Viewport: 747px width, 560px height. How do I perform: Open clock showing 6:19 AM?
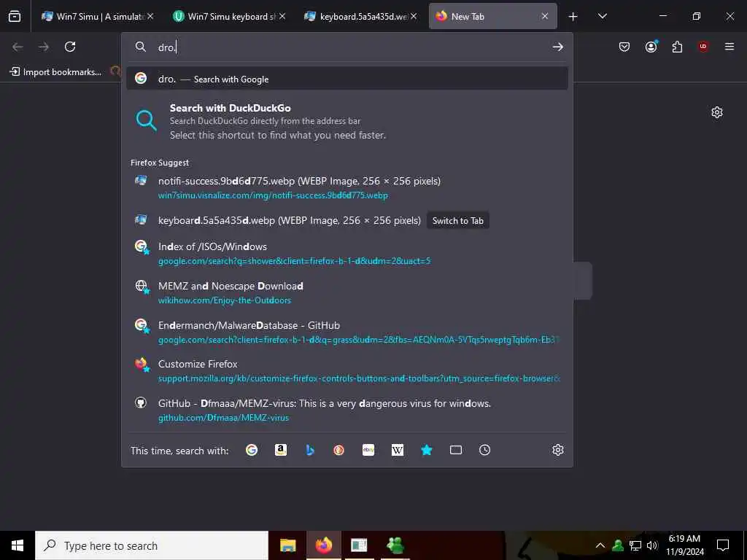click(x=684, y=545)
